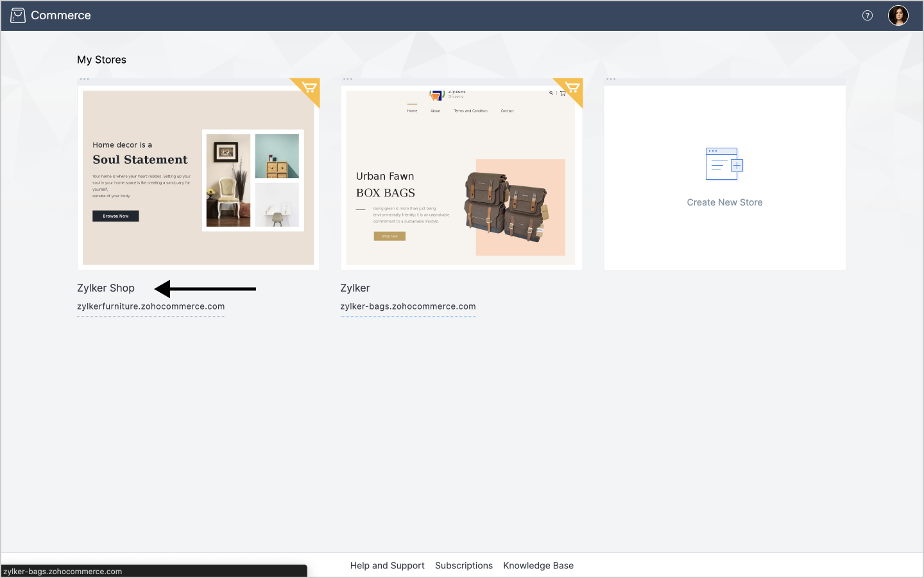The width and height of the screenshot is (924, 578).
Task: Visit zylker-bags.zohocommerce.com link
Action: pos(408,306)
